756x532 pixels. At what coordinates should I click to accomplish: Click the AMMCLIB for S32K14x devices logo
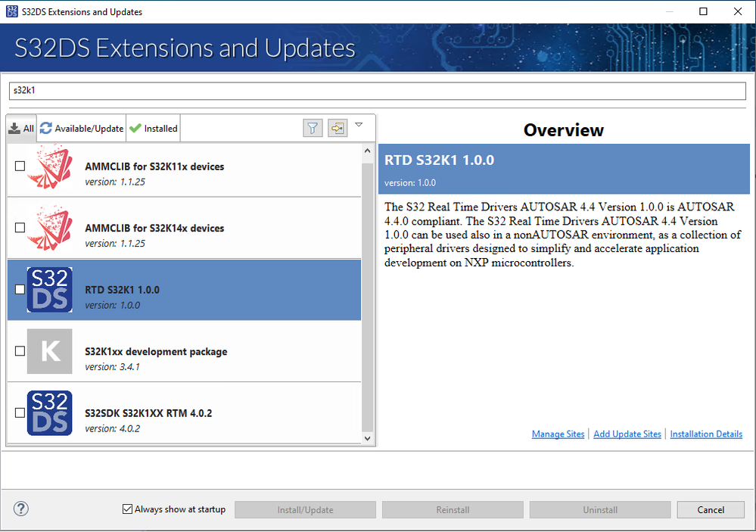click(x=49, y=228)
